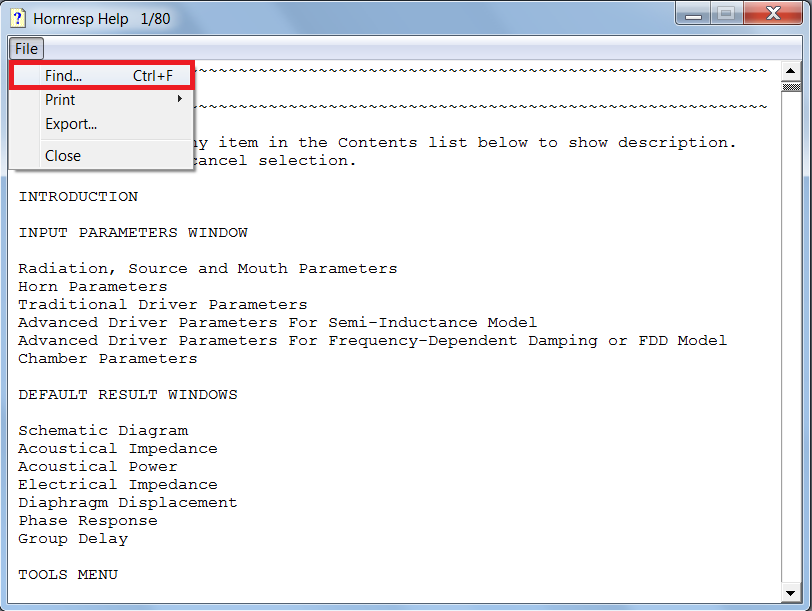Open the Horn Parameters topic
Image resolution: width=812 pixels, height=611 pixels.
tap(93, 286)
